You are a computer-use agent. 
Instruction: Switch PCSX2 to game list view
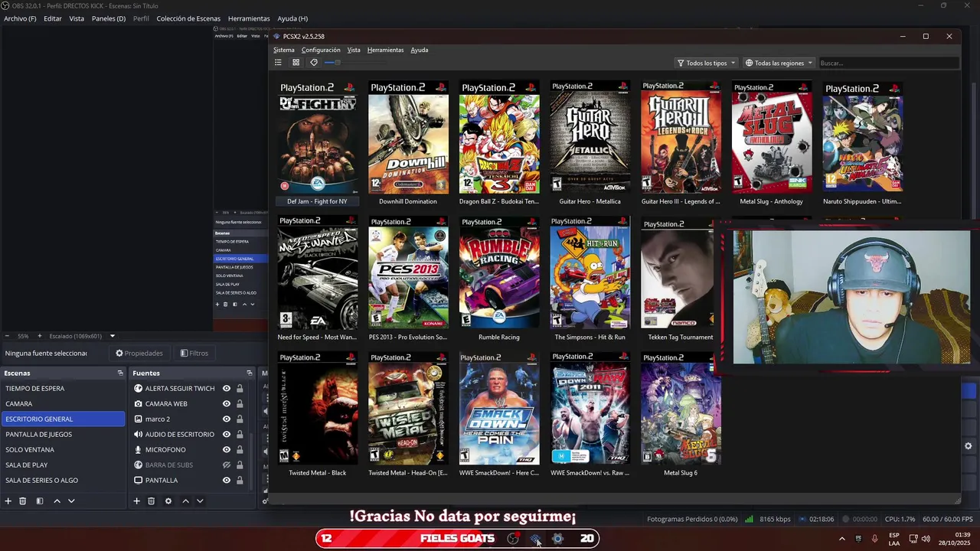278,63
